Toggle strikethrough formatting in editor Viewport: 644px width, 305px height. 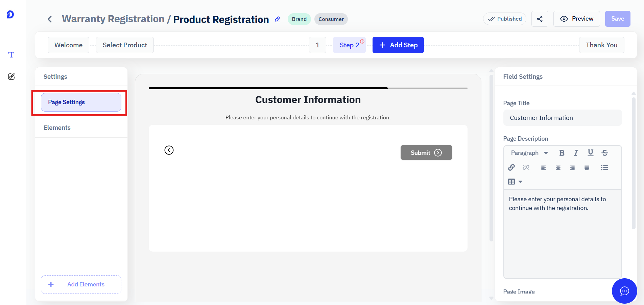click(x=605, y=153)
